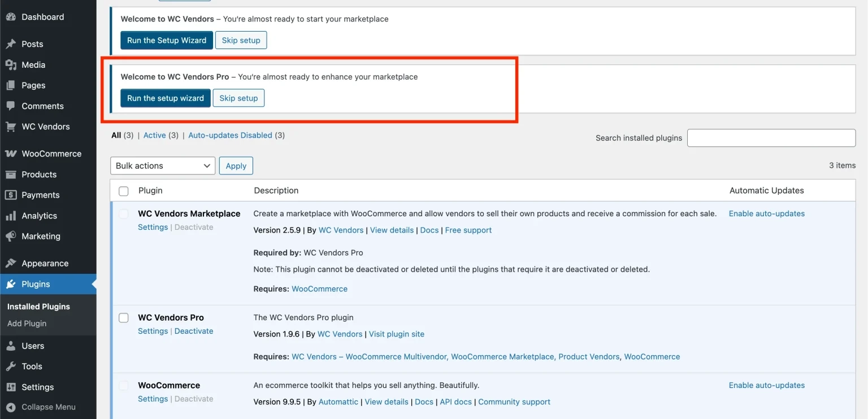Open the Marketing megaphone icon

click(x=11, y=236)
